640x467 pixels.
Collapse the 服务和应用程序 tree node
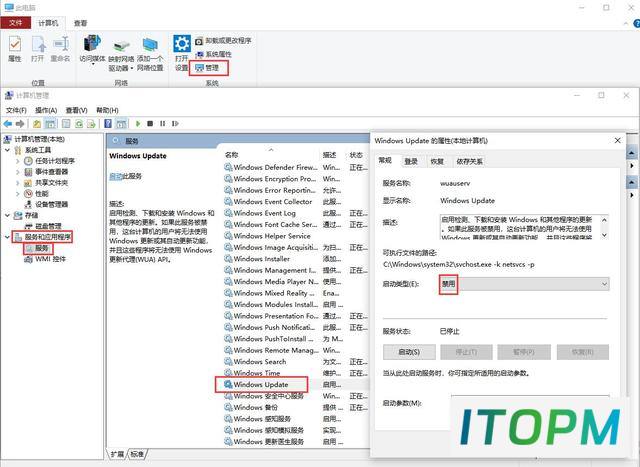(7, 237)
